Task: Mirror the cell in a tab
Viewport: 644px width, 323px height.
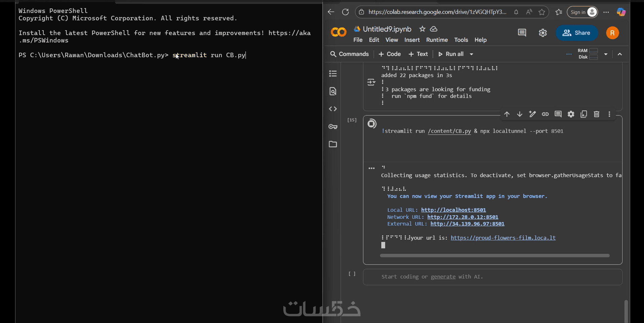Action: click(584, 114)
